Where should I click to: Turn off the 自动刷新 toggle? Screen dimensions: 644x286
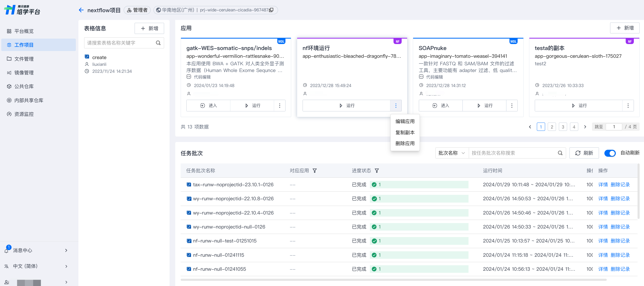point(610,153)
